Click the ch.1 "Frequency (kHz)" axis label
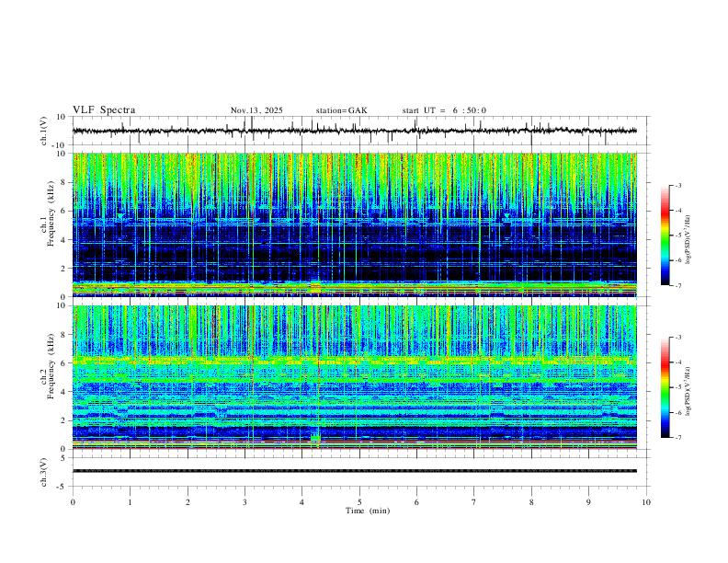Screen dimensions: 728x563 (51, 212)
